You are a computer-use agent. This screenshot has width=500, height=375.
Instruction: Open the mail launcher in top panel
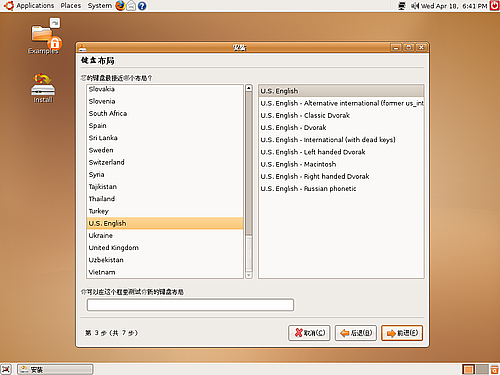coord(131,6)
